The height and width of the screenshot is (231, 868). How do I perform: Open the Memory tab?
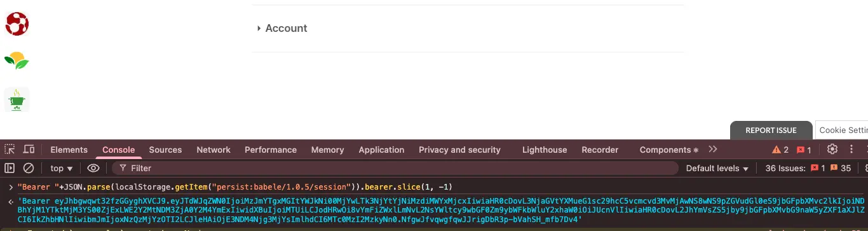tap(327, 150)
